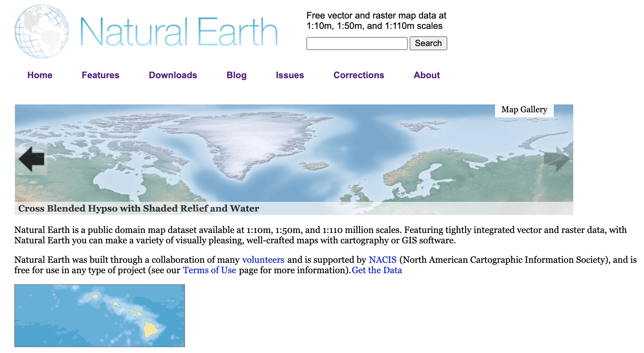Viewport: 644px width, 353px height.
Task: Open the NACIS link
Action: click(x=383, y=260)
